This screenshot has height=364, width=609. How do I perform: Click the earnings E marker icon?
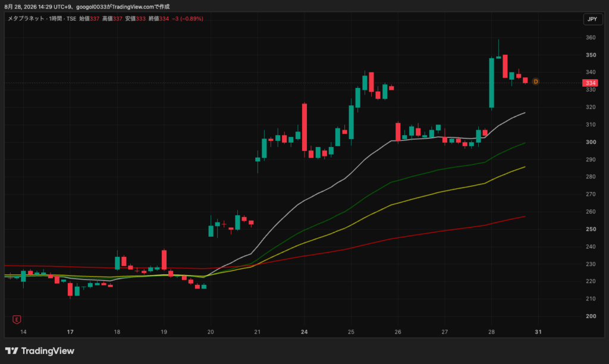17,319
